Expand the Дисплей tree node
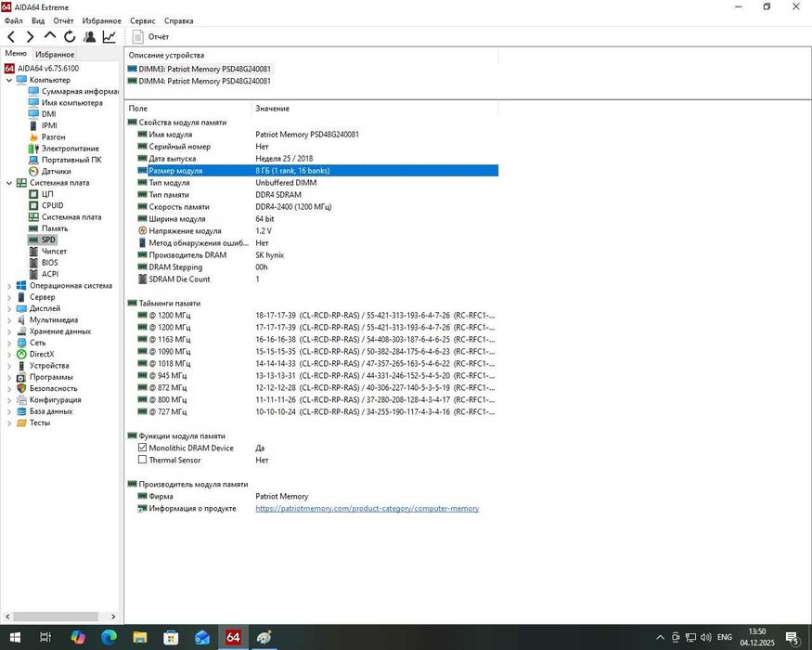This screenshot has width=812, height=650. 8,309
